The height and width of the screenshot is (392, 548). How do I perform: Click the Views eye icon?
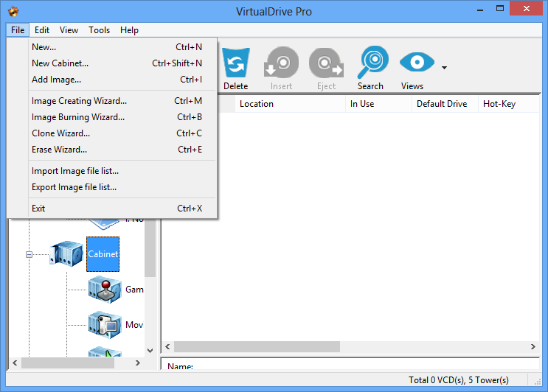point(417,62)
